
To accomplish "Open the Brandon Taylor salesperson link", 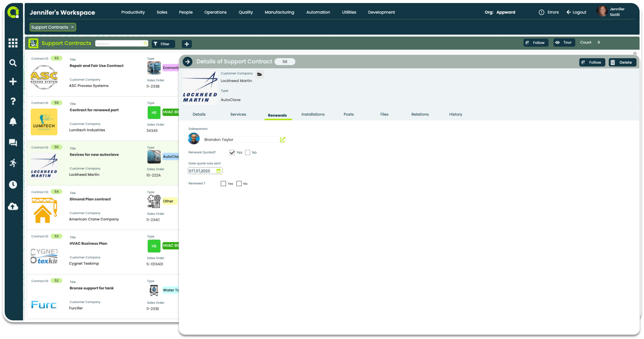I will [x=282, y=139].
